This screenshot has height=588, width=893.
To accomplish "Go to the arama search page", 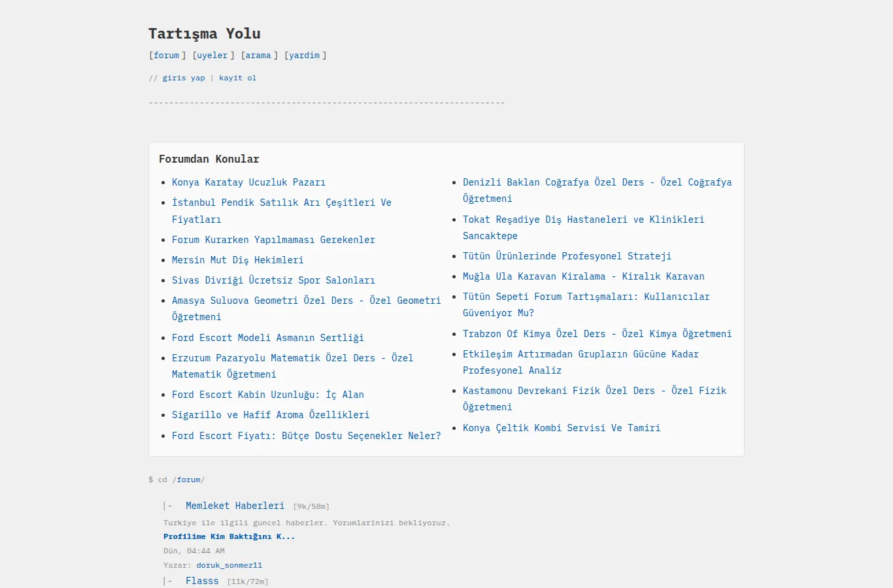I will (x=258, y=56).
